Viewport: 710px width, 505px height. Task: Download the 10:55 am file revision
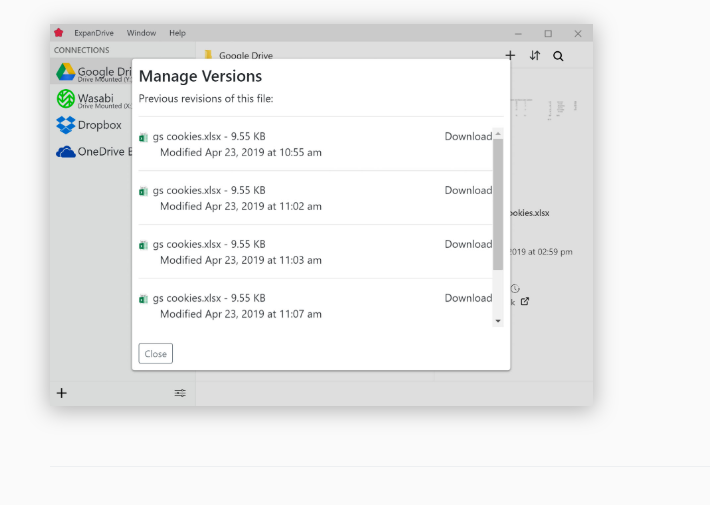[468, 136]
